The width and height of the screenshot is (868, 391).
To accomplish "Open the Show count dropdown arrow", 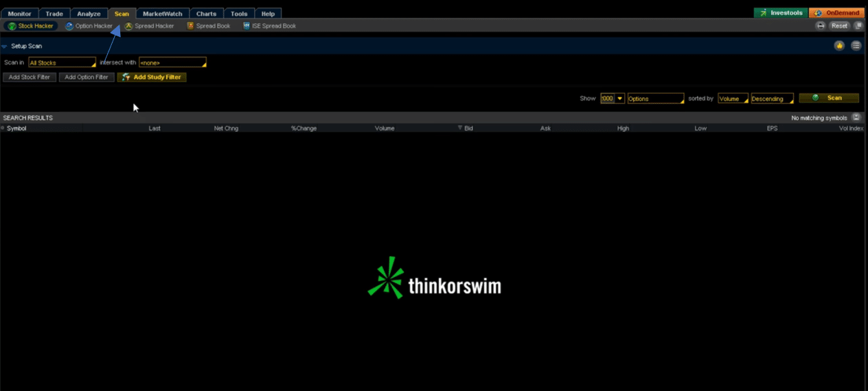I will (x=620, y=98).
